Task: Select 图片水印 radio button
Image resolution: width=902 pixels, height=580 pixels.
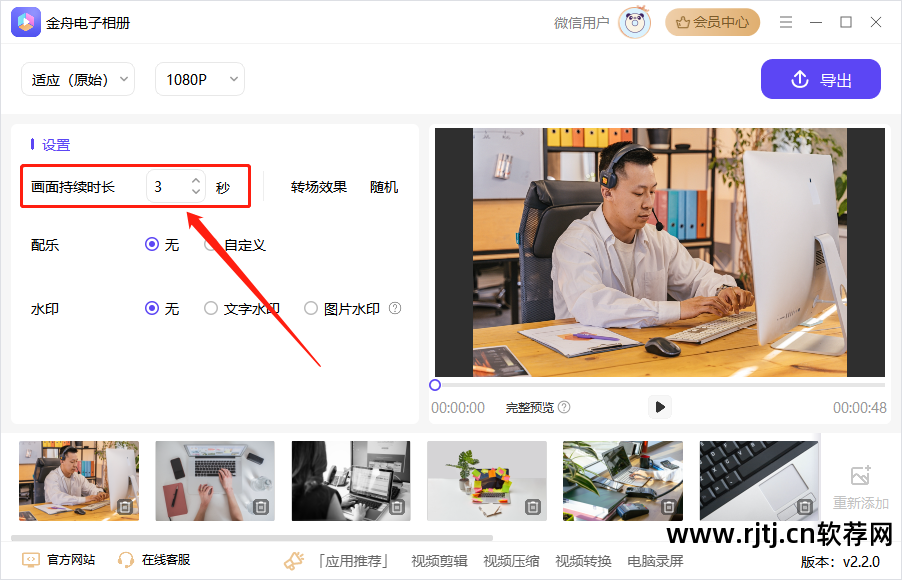Action: pyautogui.click(x=310, y=308)
